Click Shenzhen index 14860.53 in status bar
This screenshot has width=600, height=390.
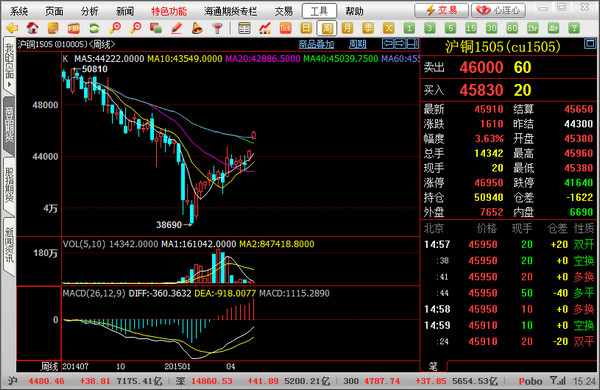(212, 381)
